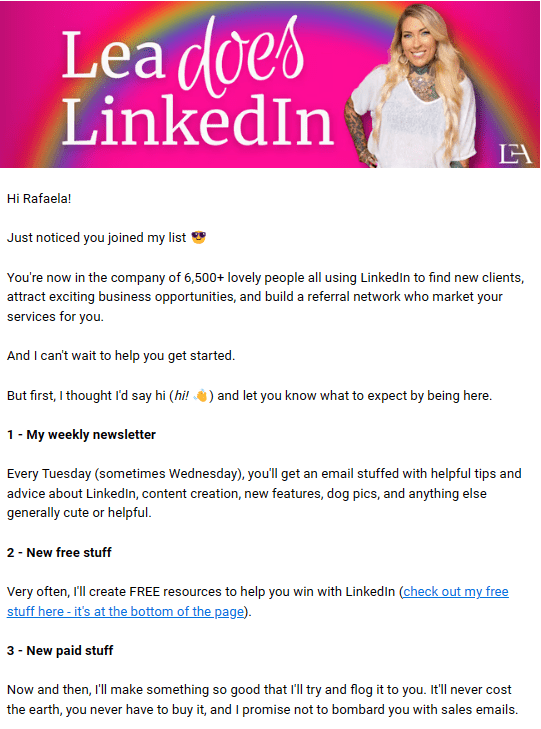Select the '1 - My weekly newsletter' heading
This screenshot has width=541, height=729.
[81, 435]
